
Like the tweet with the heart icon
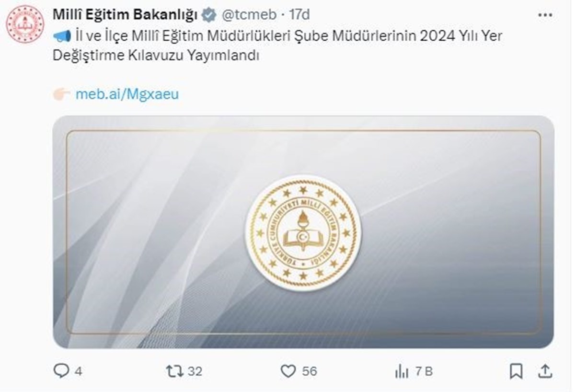[287, 371]
